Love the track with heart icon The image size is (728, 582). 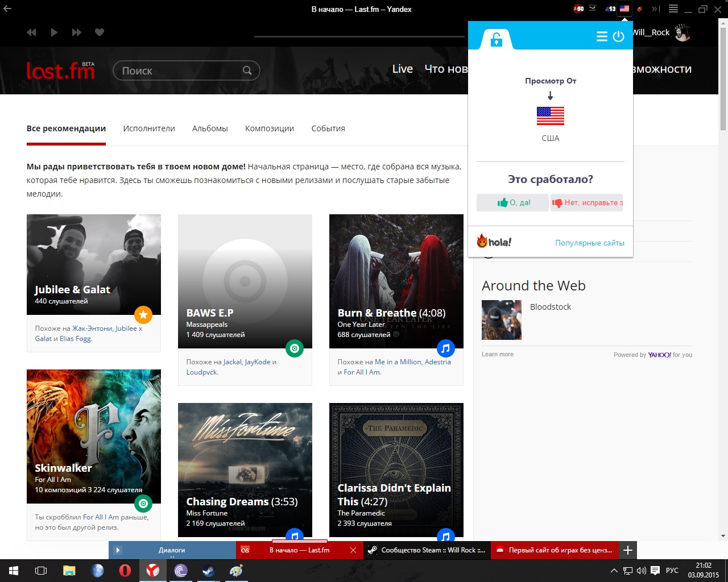pos(100,32)
